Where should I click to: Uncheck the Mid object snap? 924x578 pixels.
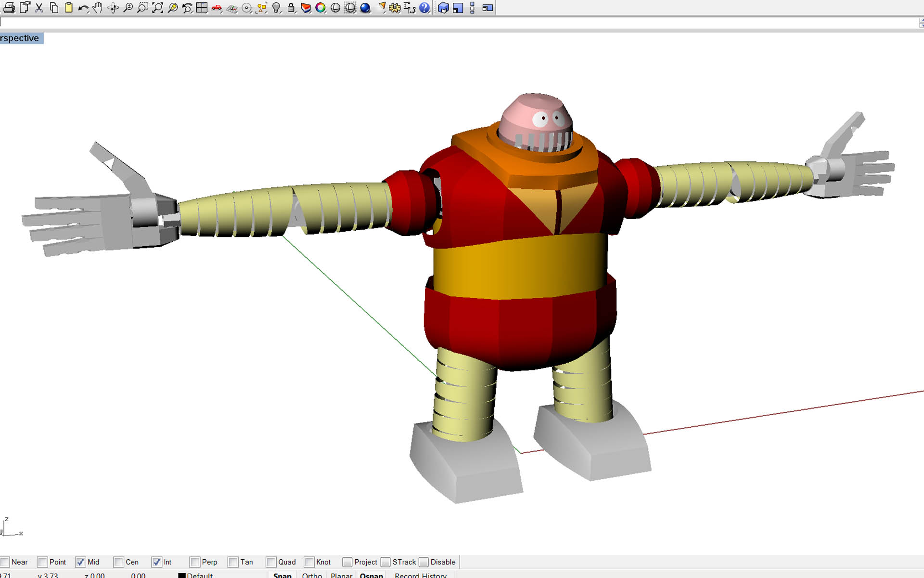[80, 562]
